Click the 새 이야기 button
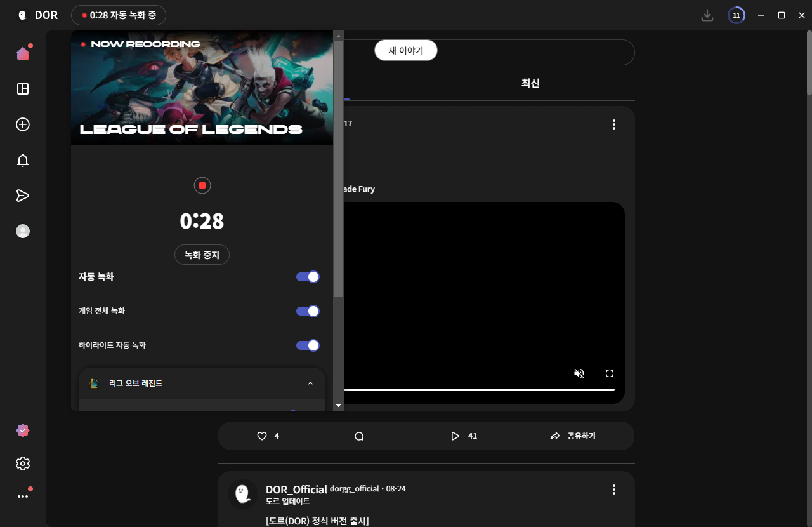This screenshot has height=527, width=812. pos(406,51)
